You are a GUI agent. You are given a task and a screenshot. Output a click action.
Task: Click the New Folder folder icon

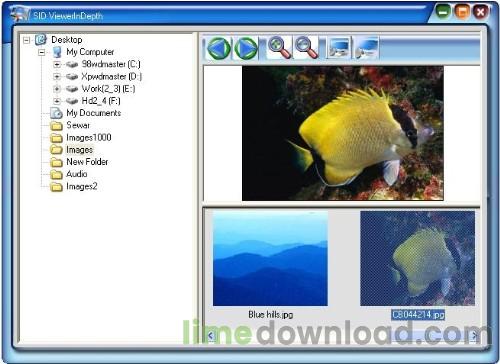pyautogui.click(x=56, y=162)
